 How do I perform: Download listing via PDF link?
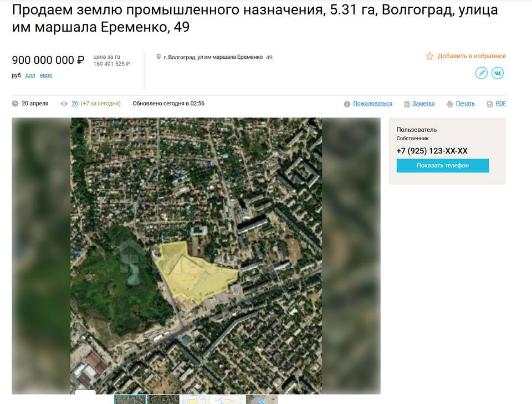click(x=500, y=104)
